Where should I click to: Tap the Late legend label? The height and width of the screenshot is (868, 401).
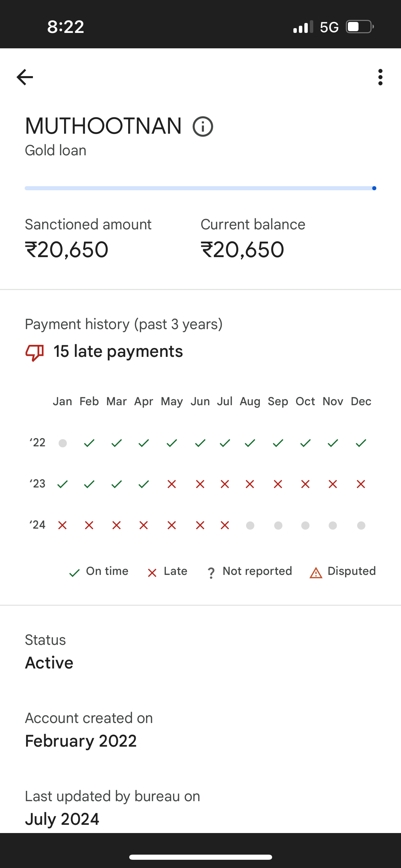[x=175, y=571]
